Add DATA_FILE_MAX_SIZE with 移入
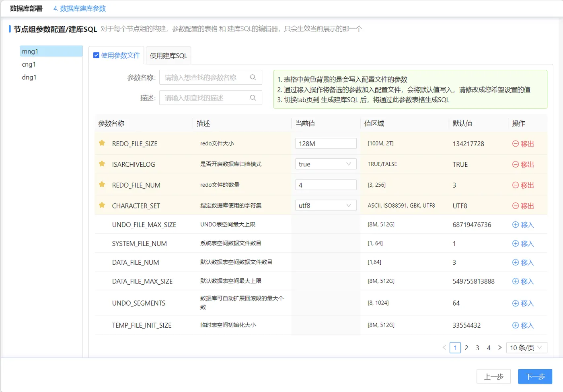This screenshot has height=392, width=563. pos(523,282)
